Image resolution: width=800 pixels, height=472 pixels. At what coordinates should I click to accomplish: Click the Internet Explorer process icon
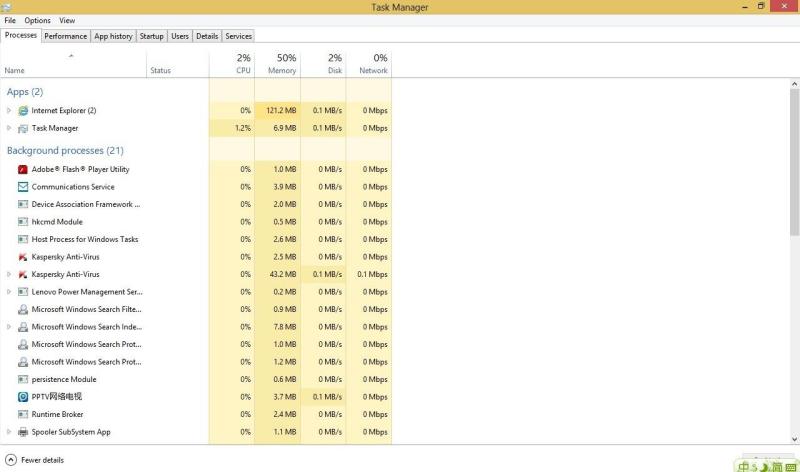tap(23, 111)
